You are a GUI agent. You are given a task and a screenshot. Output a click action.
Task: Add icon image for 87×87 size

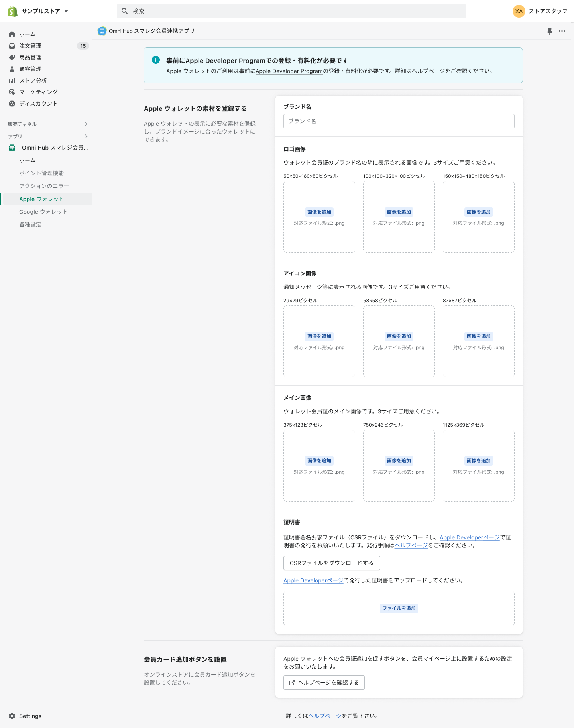point(479,336)
